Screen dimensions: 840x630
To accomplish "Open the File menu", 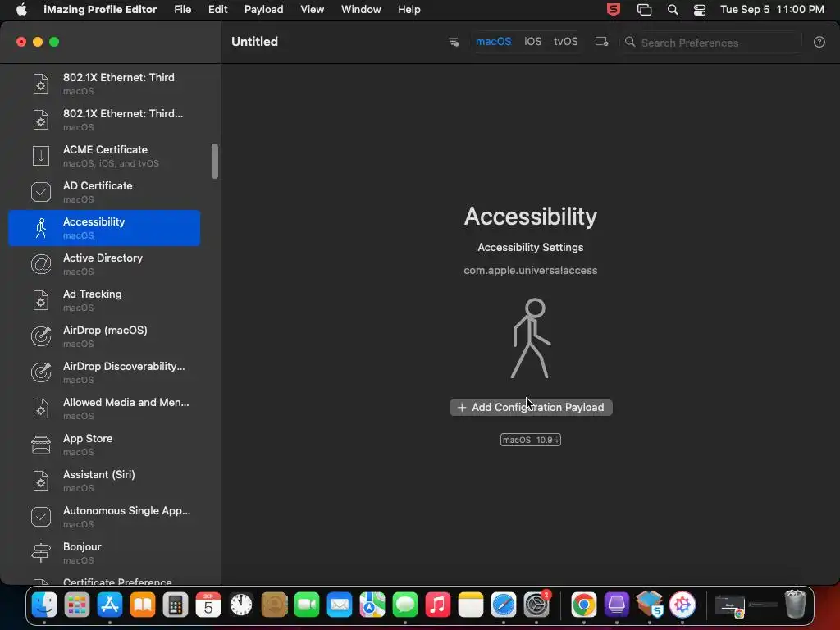I will tap(183, 10).
